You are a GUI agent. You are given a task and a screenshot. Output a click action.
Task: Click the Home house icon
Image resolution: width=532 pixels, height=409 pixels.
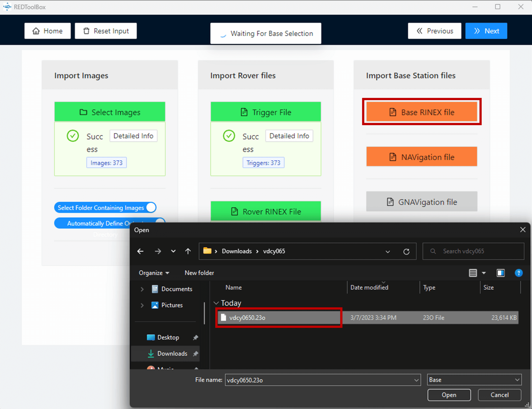tap(36, 31)
